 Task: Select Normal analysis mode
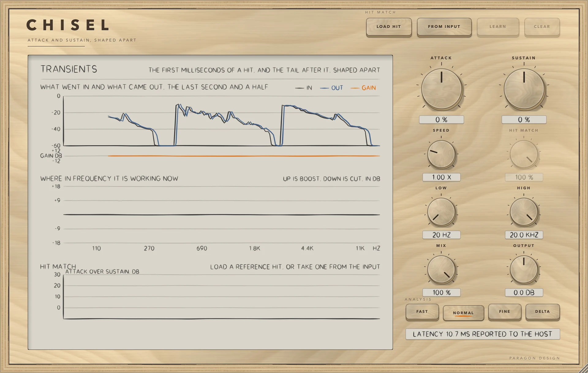pyautogui.click(x=463, y=313)
